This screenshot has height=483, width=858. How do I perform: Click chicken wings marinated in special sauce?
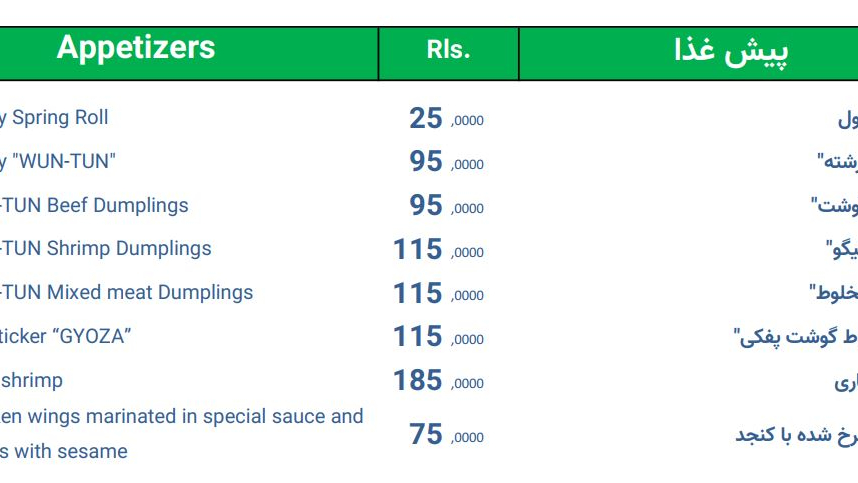pyautogui.click(x=182, y=416)
